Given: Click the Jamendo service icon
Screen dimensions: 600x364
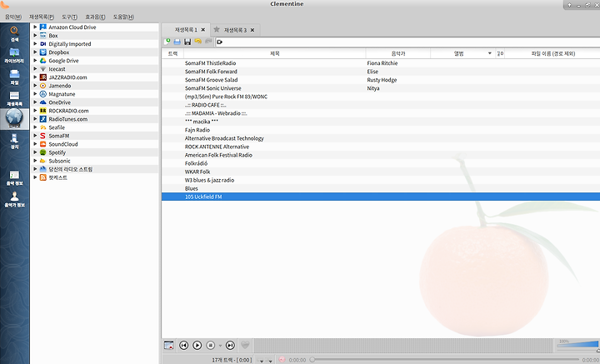Looking at the screenshot, I should [42, 86].
